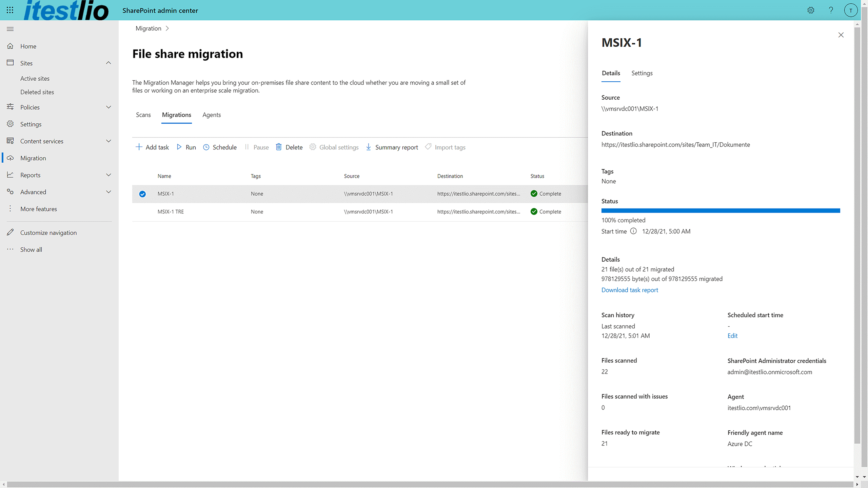Collapse the Sites navigation section
868x488 pixels.
point(108,63)
